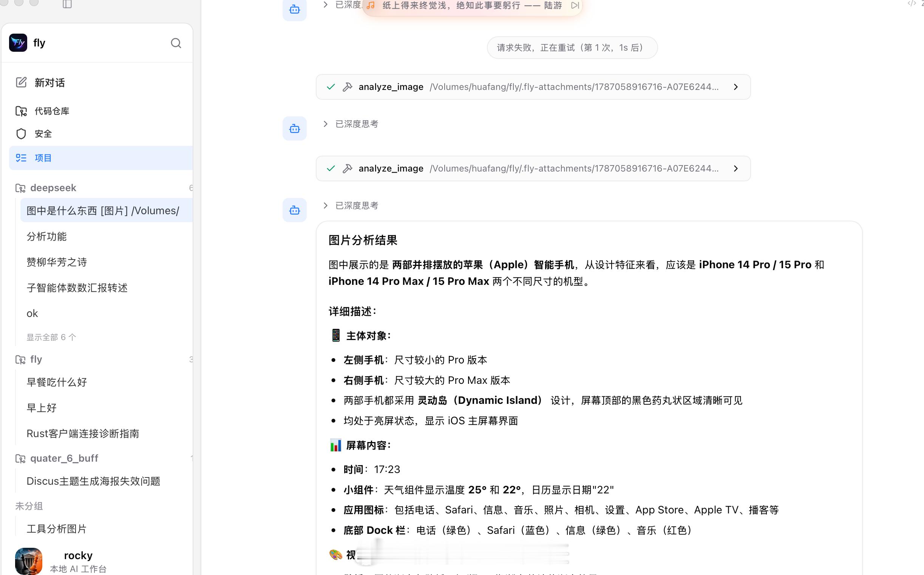Collapse the deepseek project group

click(53, 188)
